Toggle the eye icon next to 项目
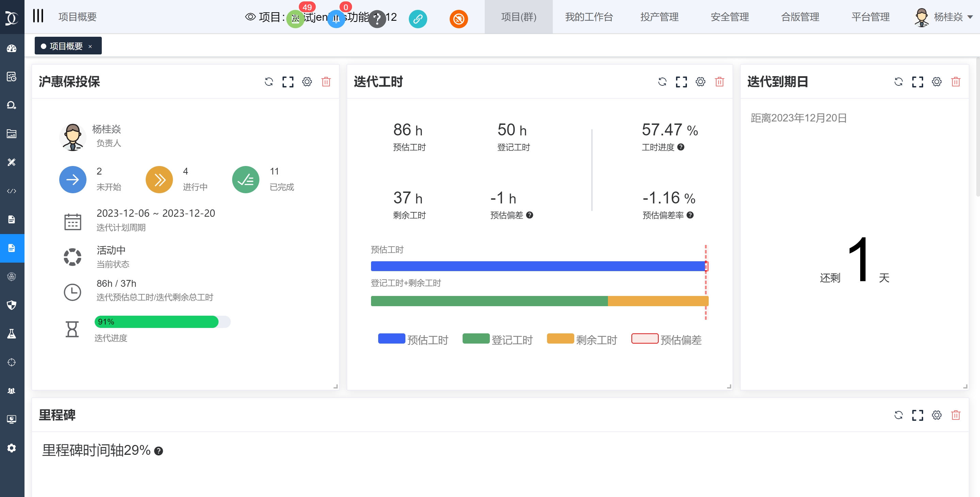The width and height of the screenshot is (980, 497). pyautogui.click(x=250, y=17)
